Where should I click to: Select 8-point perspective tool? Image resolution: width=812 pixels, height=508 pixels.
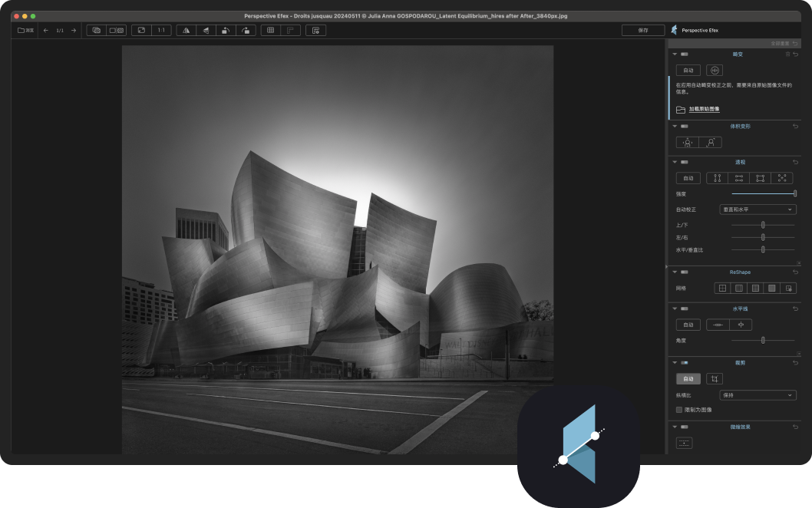click(x=782, y=178)
